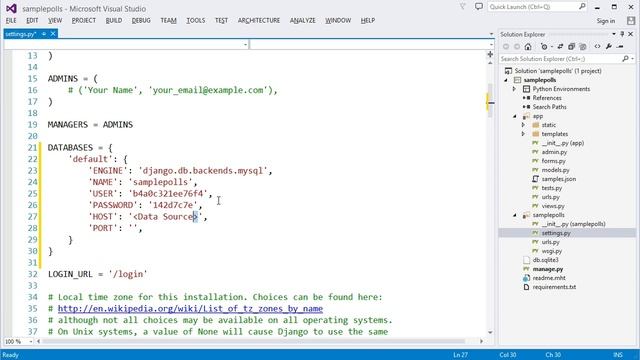Viewport: 640px width, 360px height.
Task: Click the horizontal scrollbar right arrow
Action: click(481, 341)
